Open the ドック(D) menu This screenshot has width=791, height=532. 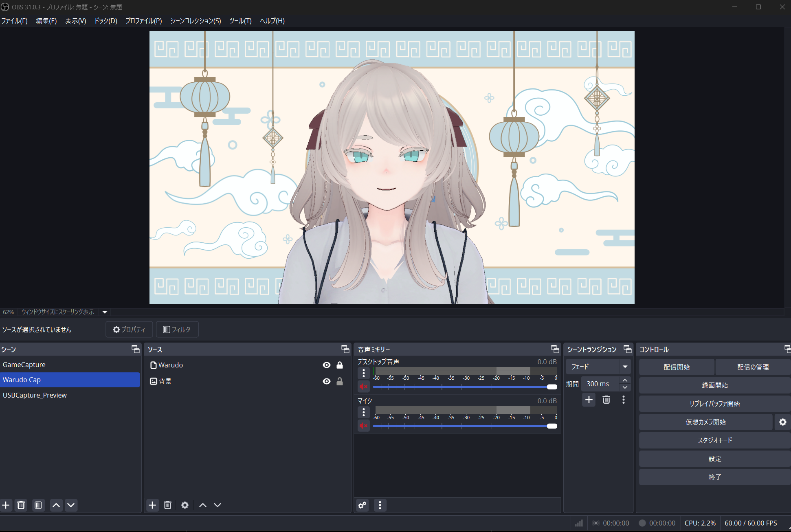(x=106, y=21)
